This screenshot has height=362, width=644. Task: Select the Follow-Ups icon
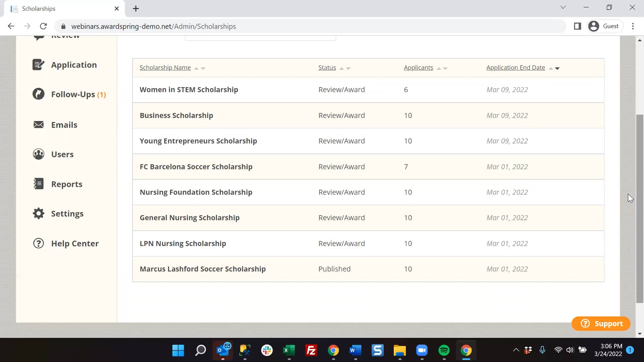[38, 94]
